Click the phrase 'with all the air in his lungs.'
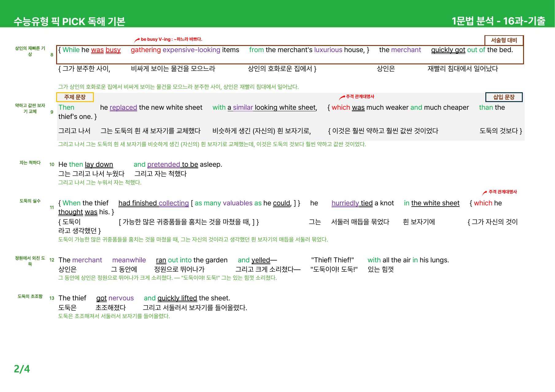This screenshot has width=555, height=392. click(408, 260)
